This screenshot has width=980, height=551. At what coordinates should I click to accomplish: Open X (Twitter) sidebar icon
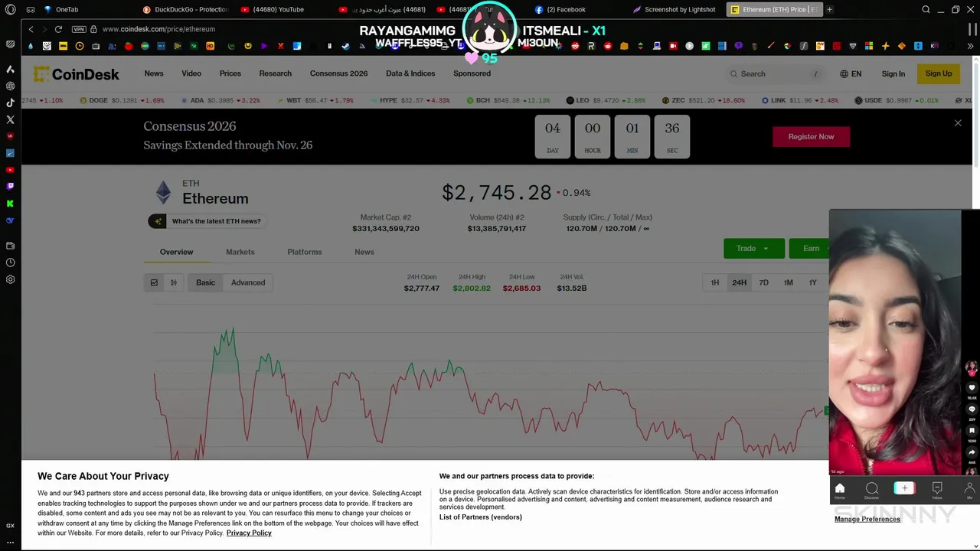[10, 119]
